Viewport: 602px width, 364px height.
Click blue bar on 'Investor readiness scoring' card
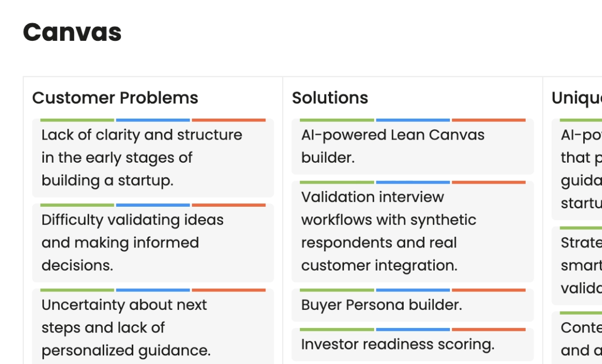click(x=413, y=330)
